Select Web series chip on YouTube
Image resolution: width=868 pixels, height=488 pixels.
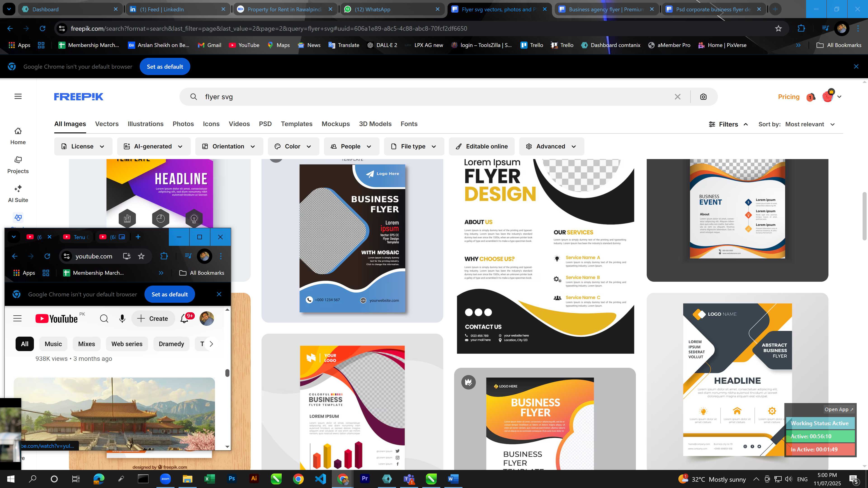[127, 344]
